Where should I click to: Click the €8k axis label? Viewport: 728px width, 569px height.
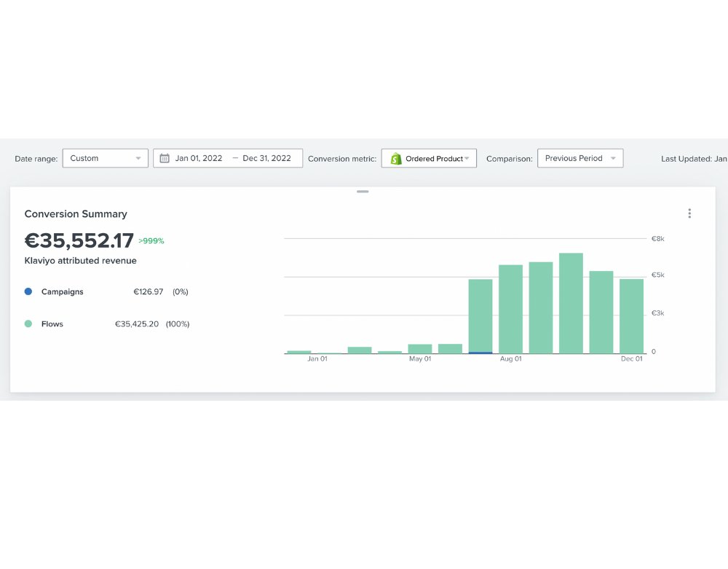tap(658, 239)
